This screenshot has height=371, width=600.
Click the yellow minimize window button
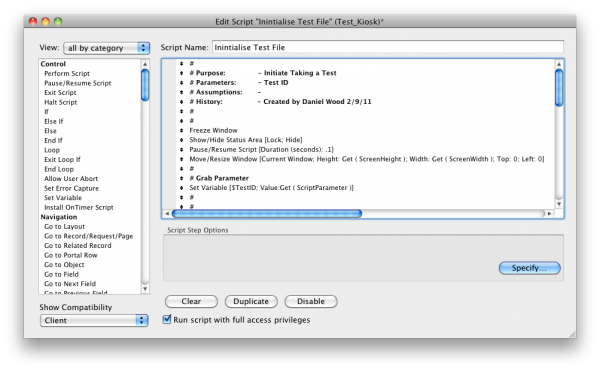(46, 21)
